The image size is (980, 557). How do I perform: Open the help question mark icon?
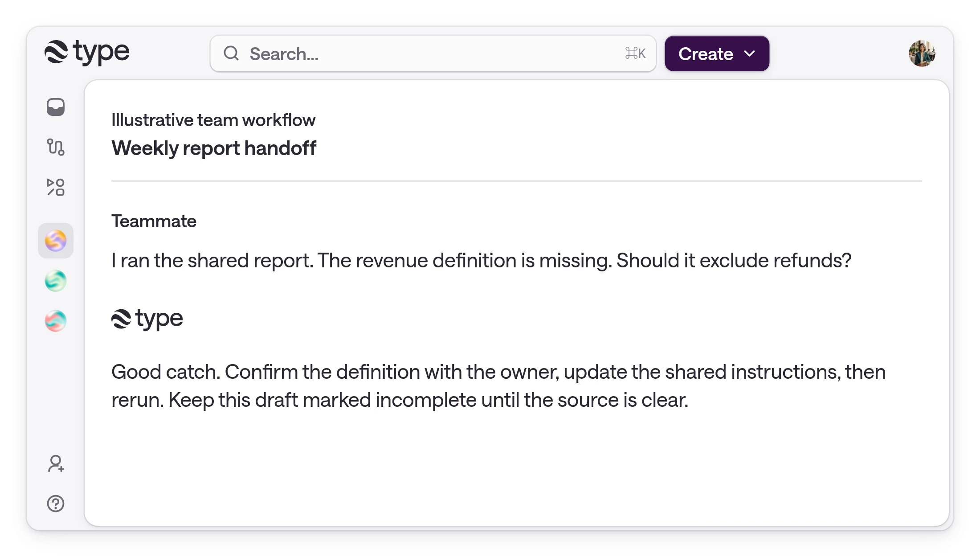[56, 504]
